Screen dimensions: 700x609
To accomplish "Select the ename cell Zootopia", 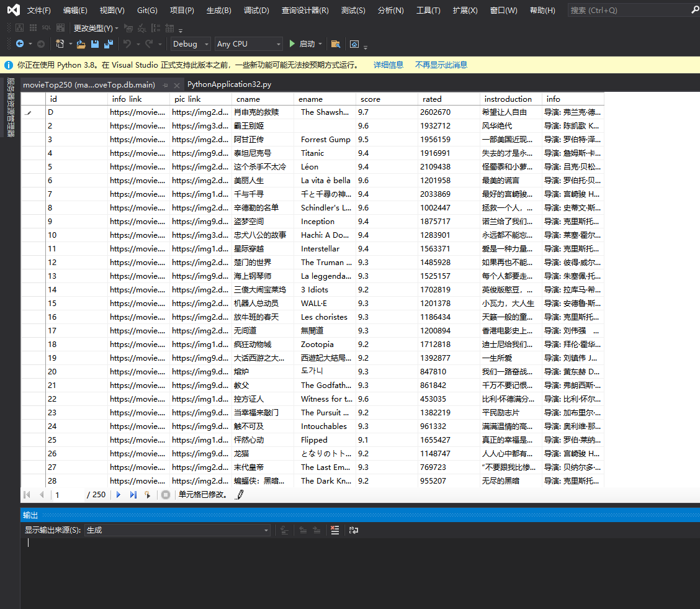I will pos(325,345).
